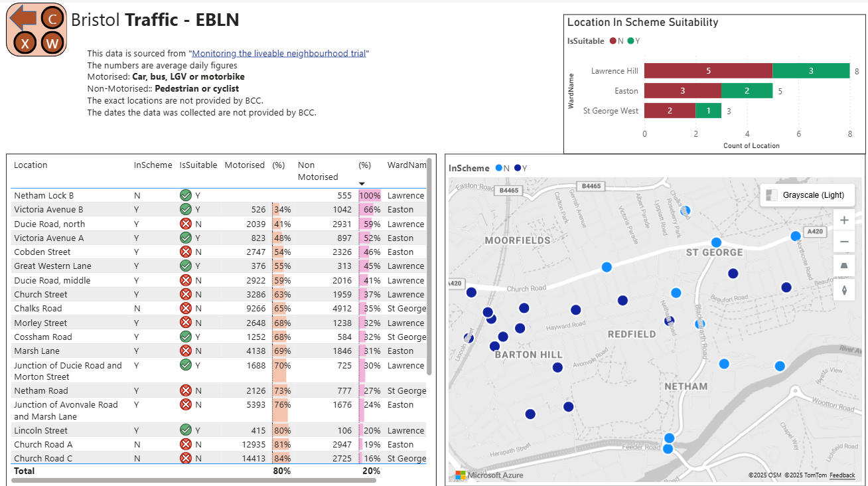Open the Grayscale (Light) map style picker
This screenshot has height=486, width=868.
coord(807,195)
